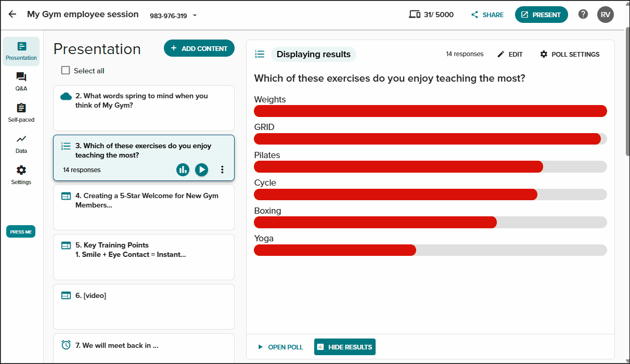The width and height of the screenshot is (630, 364).
Task: Open the Data sidebar tab
Action: (x=21, y=144)
